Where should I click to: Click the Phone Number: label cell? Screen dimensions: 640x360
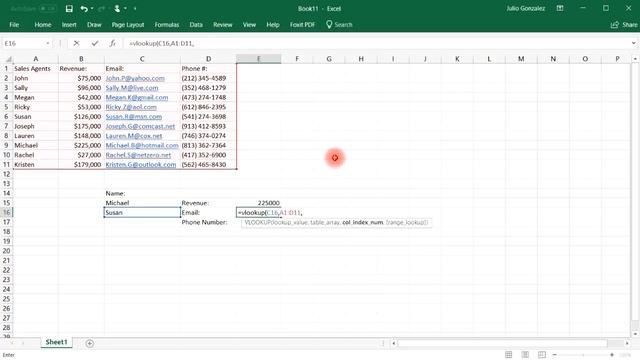(208, 222)
